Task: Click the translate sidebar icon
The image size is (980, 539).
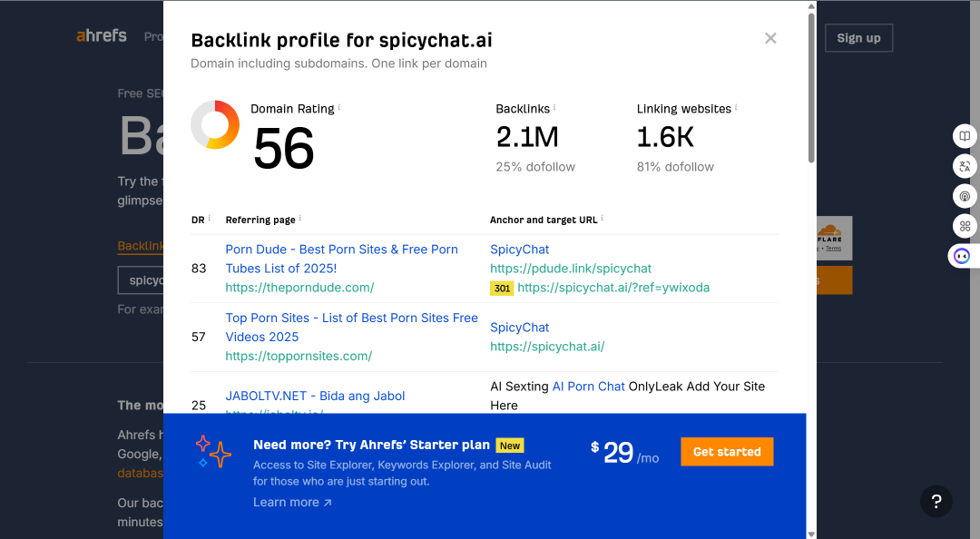Action: pos(965,166)
